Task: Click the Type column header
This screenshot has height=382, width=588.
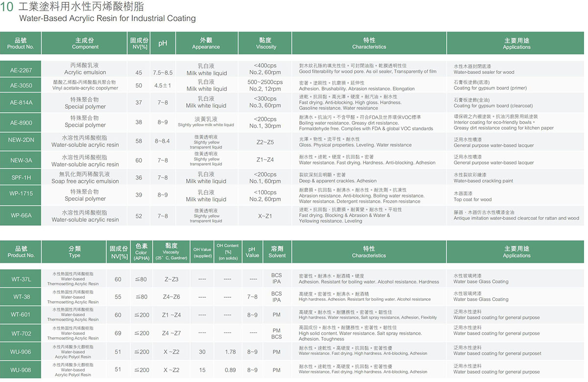Action: point(74,252)
